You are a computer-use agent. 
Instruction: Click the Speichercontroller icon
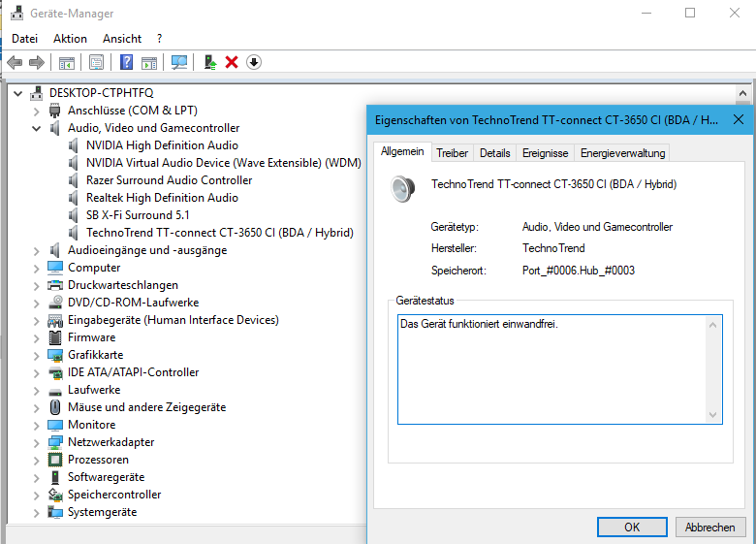[x=55, y=495]
